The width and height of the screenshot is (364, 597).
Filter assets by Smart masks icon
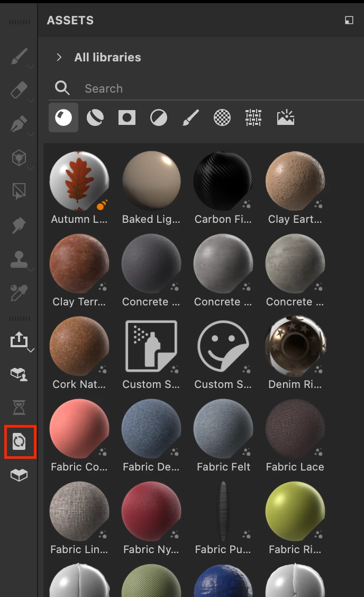point(127,117)
